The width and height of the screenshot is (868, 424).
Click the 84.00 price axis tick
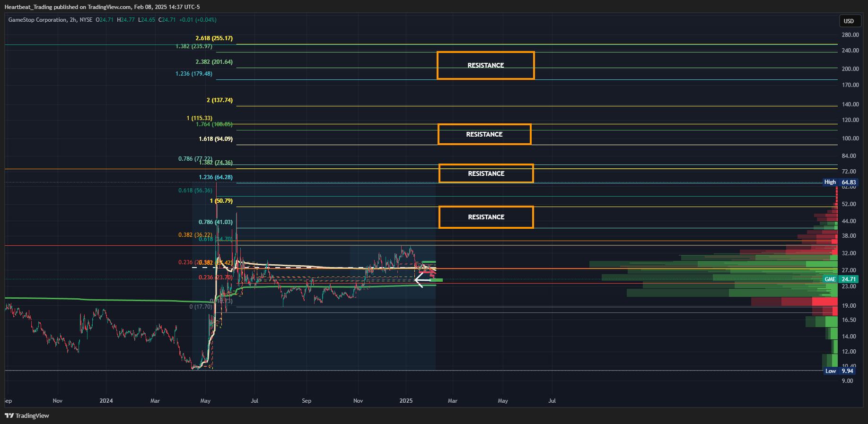(849, 156)
